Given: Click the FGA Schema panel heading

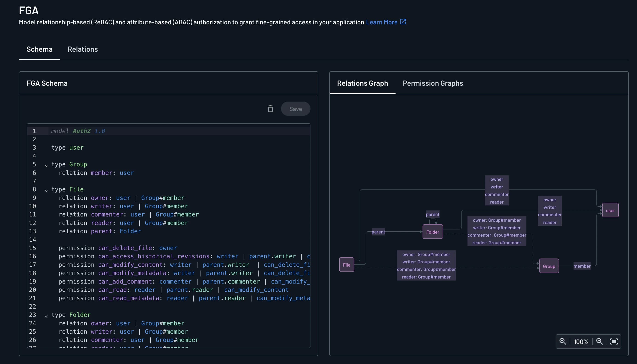Looking at the screenshot, I should click(x=47, y=83).
